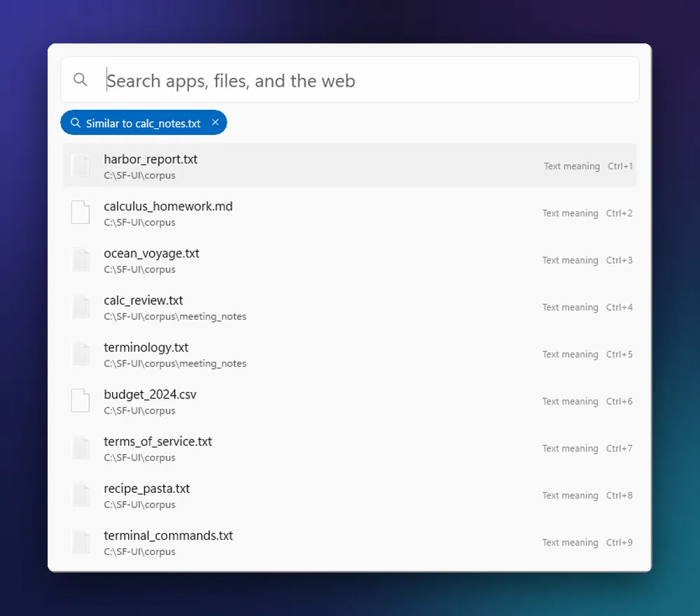This screenshot has height=616, width=700.
Task: Open calc_review.txt result
Action: click(x=349, y=307)
